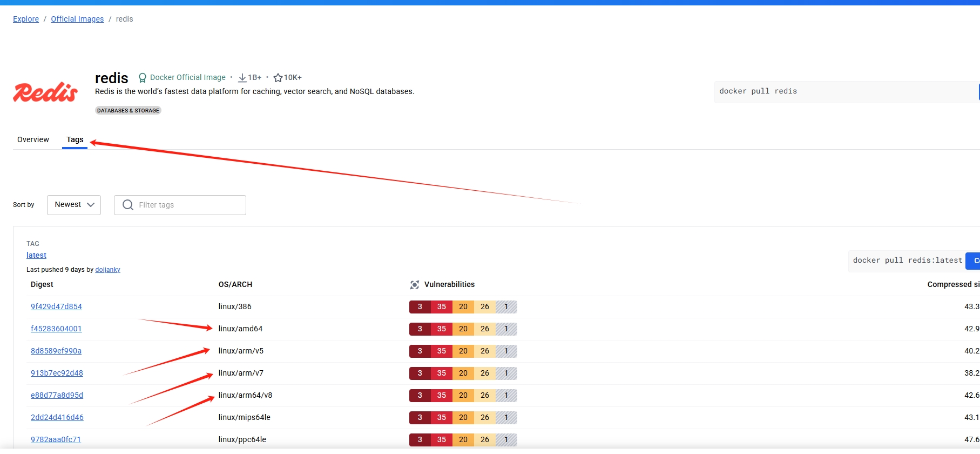Click the unspecified count 1 in linux/arm64/v8 row
Viewport: 980px width, 454px height.
click(506, 396)
